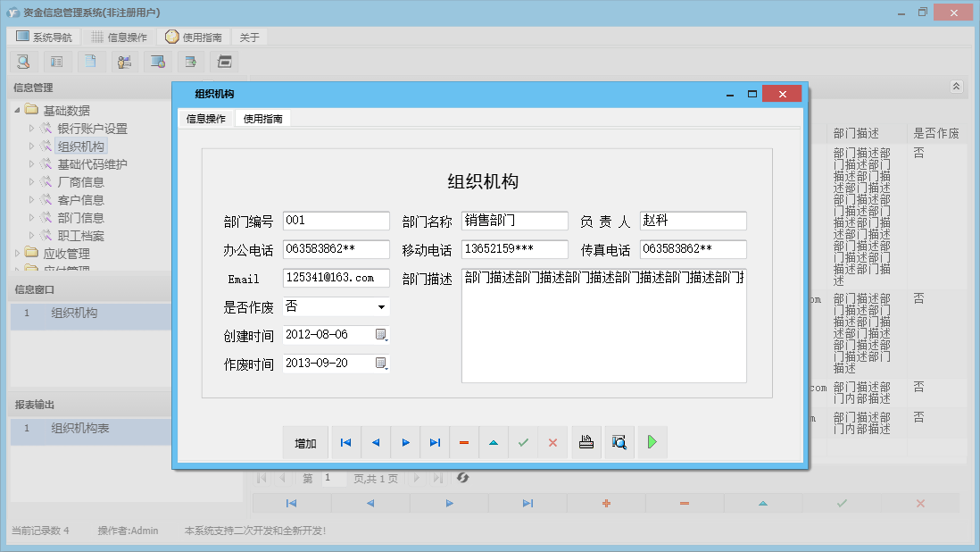Select the print preview icon in main toolbar

click(x=24, y=61)
